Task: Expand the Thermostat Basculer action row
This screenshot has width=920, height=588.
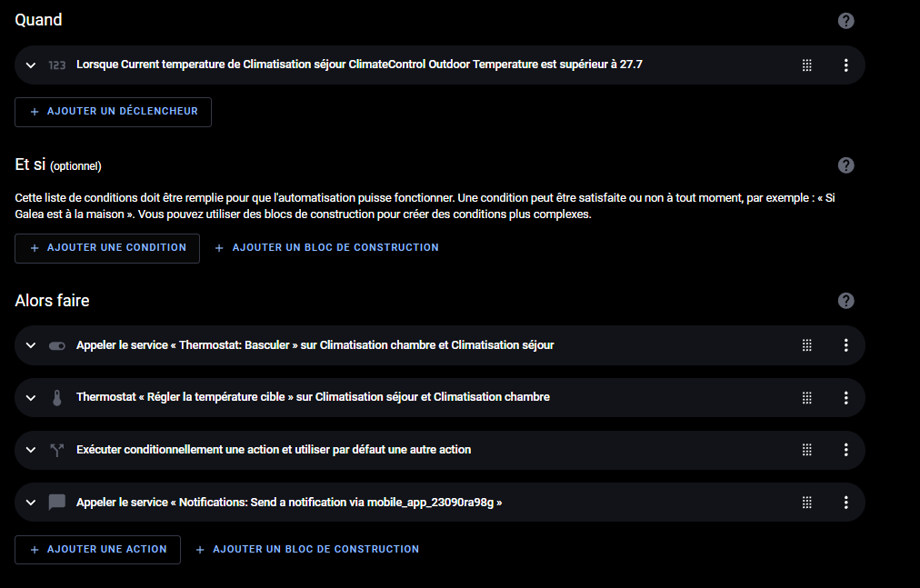Action: pos(30,344)
